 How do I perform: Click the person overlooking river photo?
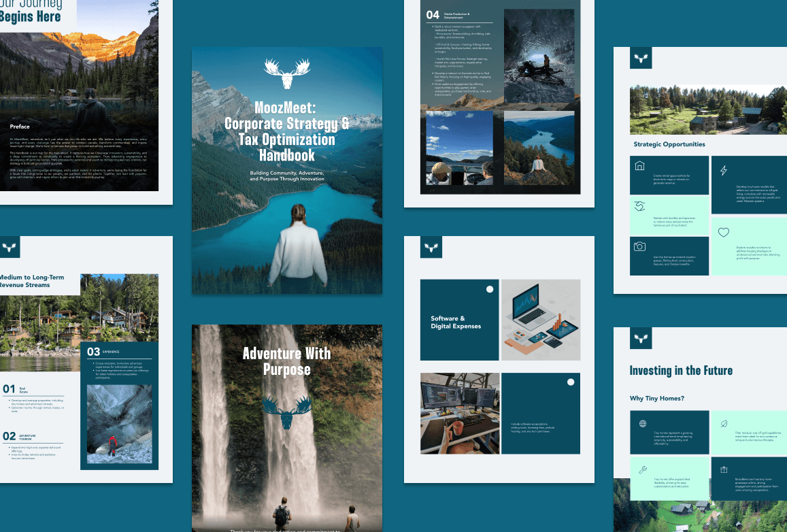coord(539,148)
